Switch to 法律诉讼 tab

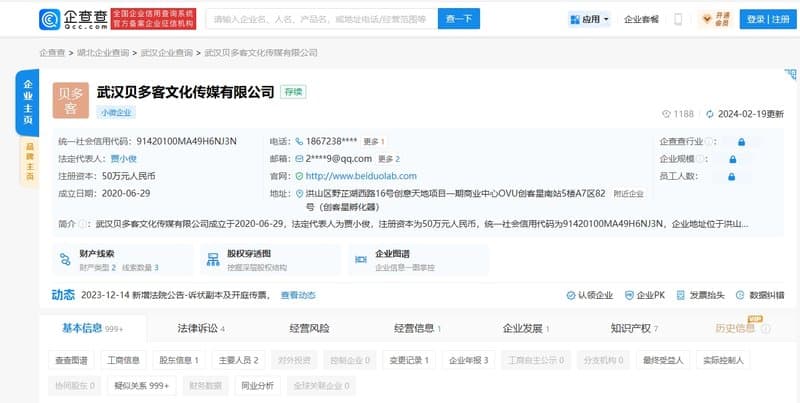201,329
